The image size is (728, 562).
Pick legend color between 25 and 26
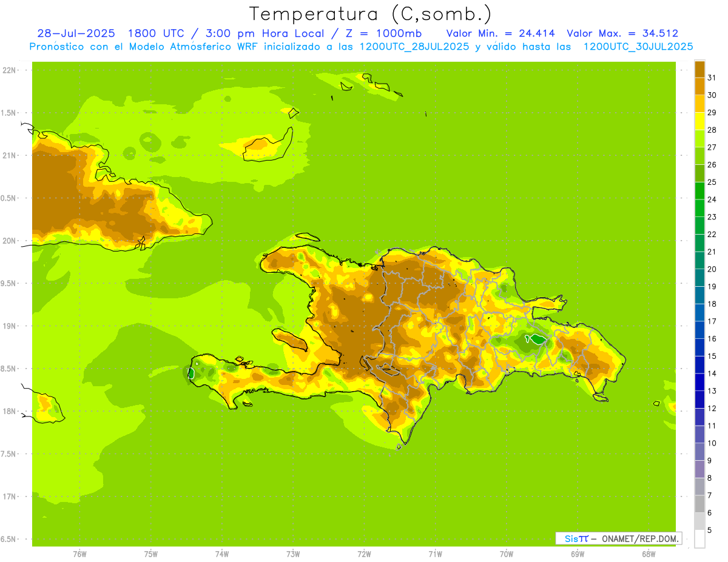coord(699,173)
